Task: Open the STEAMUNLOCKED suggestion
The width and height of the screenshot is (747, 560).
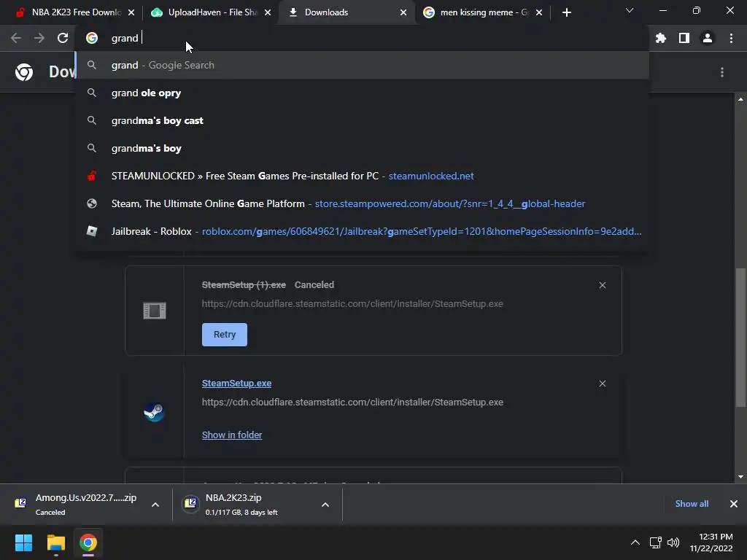Action: click(x=362, y=176)
